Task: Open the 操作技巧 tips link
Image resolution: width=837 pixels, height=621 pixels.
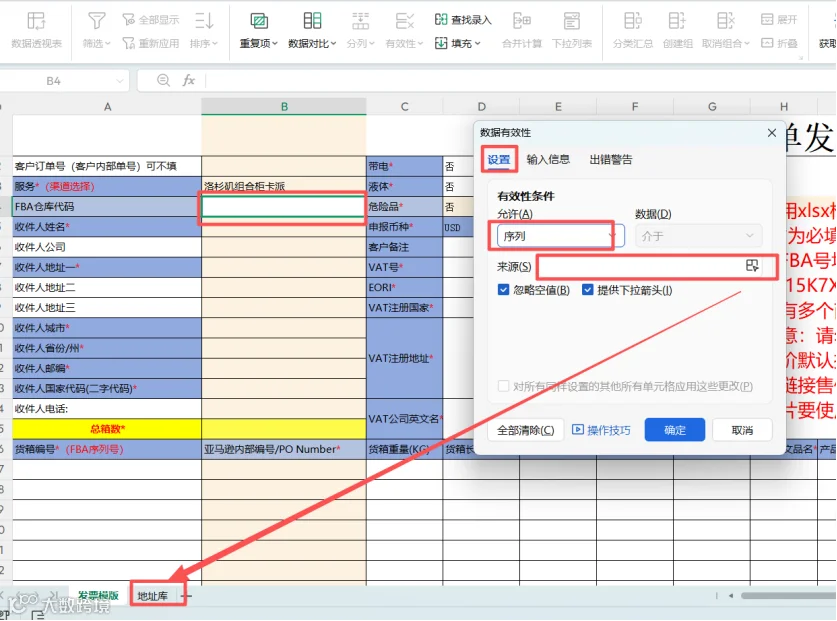Action: pos(602,430)
